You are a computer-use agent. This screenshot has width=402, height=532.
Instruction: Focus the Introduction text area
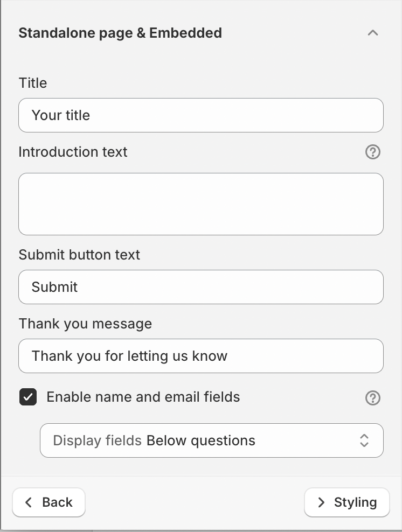coord(201,204)
